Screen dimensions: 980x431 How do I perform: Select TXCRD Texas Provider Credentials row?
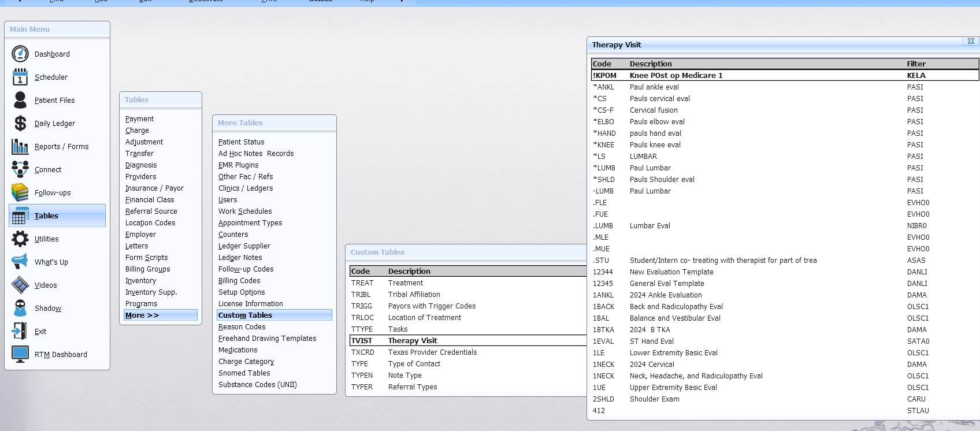pyautogui.click(x=468, y=352)
